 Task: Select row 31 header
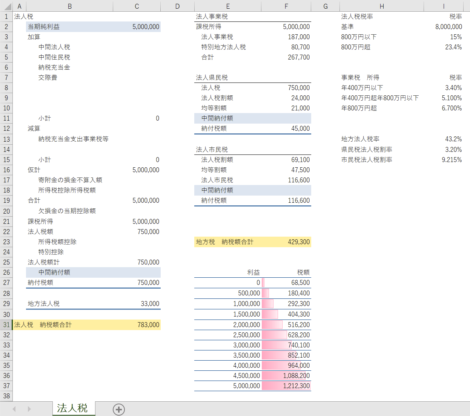tap(6, 325)
